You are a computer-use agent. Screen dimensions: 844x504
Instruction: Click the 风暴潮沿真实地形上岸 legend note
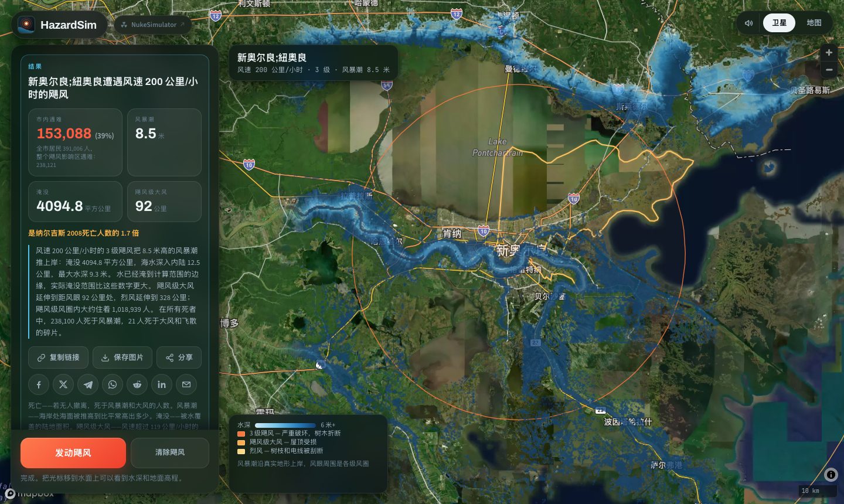[x=303, y=464]
